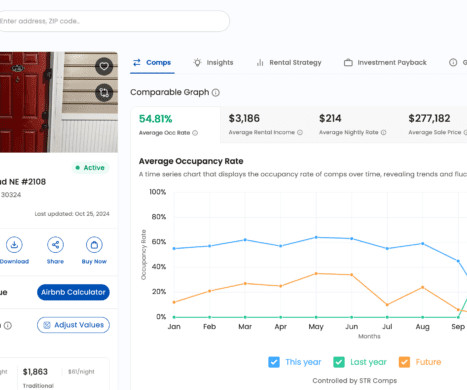Screen dimensions: 467x390
Task: Click the Download icon
Action: pos(14,245)
